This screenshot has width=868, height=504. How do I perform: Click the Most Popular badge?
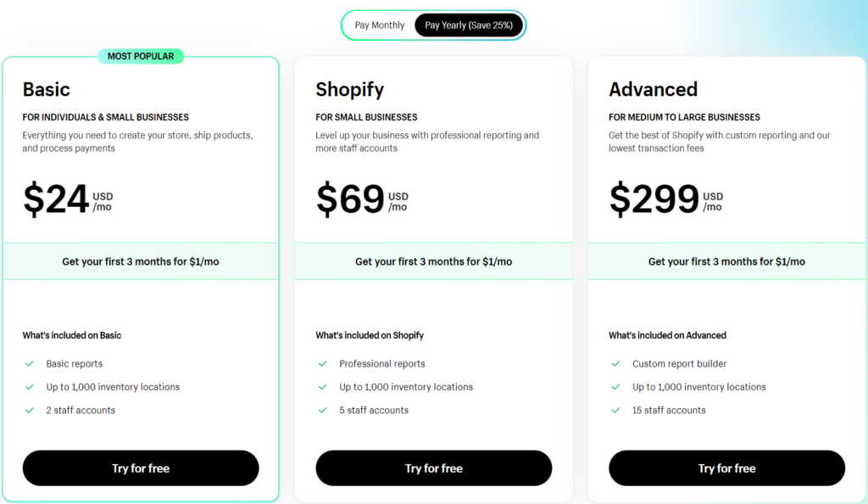(141, 56)
